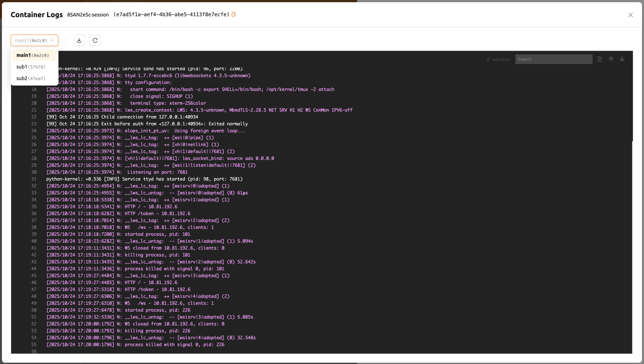Click the 8SAN2eSc-session name label
Image resolution: width=644 pixels, height=364 pixels.
point(88,15)
